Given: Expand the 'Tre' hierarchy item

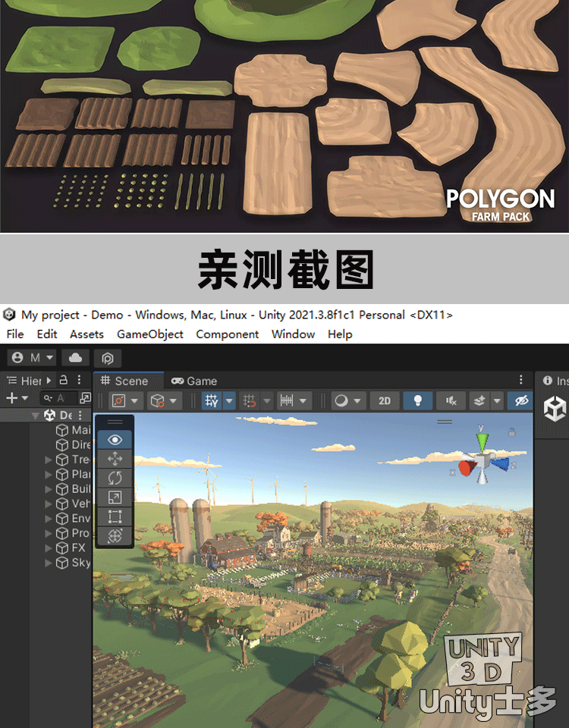Looking at the screenshot, I should click(48, 460).
